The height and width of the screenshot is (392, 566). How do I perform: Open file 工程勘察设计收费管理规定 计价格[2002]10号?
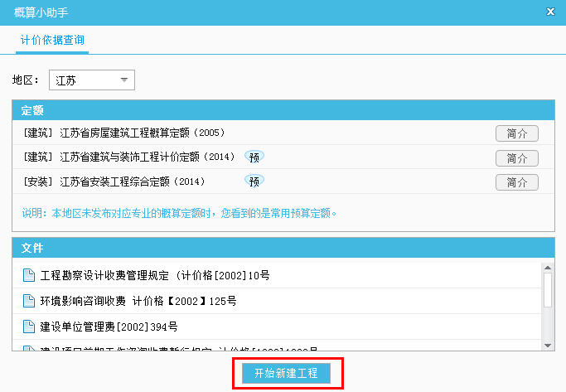point(154,274)
